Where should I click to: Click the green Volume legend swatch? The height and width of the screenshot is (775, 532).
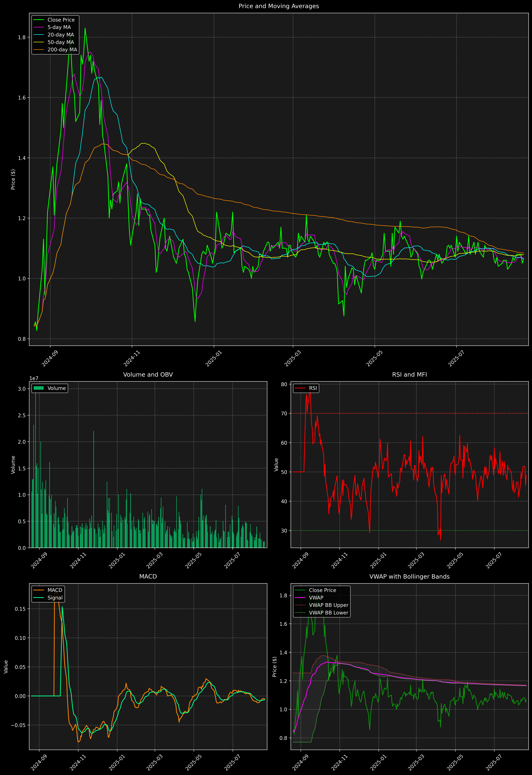tap(39, 388)
